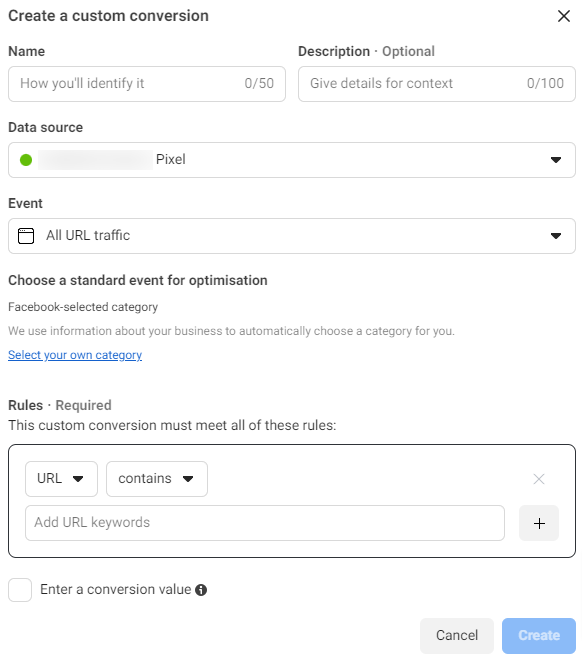Click the Choose a standard event heading

(138, 280)
